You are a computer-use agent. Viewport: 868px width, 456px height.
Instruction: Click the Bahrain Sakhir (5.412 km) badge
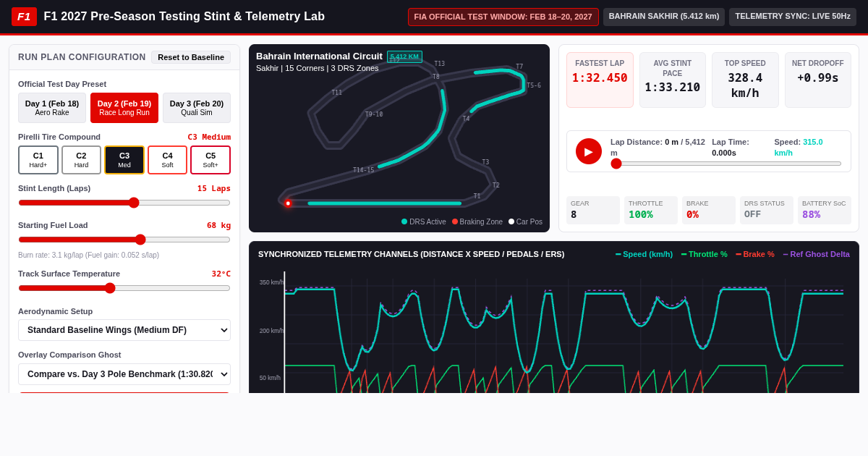pyautogui.click(x=664, y=17)
